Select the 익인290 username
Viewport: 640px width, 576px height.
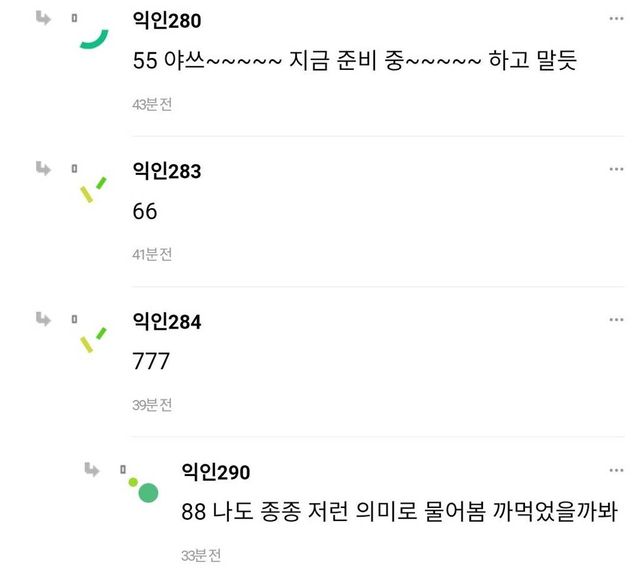(216, 471)
